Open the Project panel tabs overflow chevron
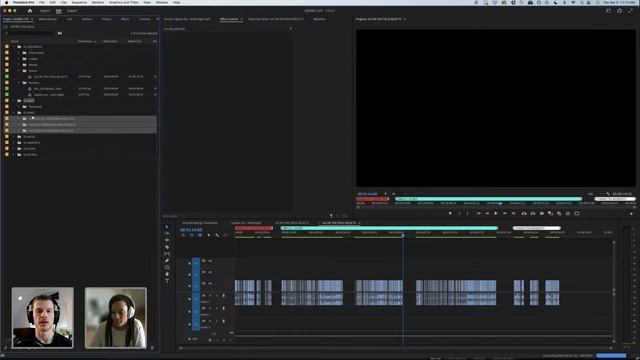 [158, 19]
